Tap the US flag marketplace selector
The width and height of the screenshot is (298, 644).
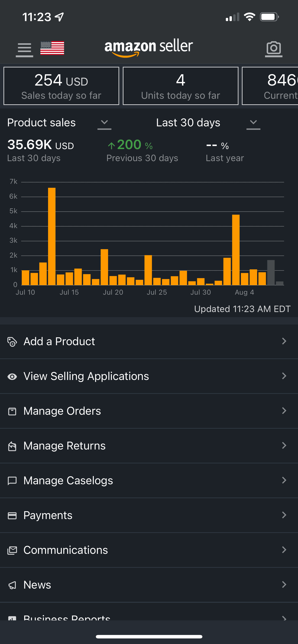(52, 48)
